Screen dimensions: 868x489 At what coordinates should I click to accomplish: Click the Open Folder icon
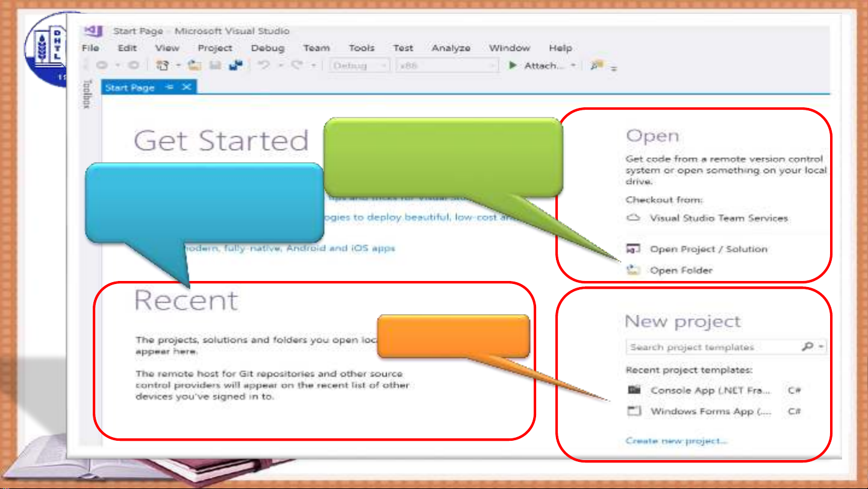[x=633, y=270]
